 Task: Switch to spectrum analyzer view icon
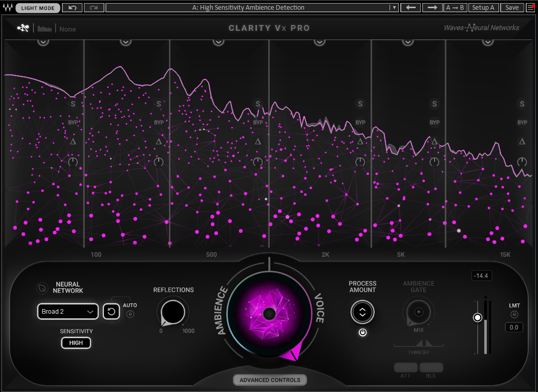point(45,29)
